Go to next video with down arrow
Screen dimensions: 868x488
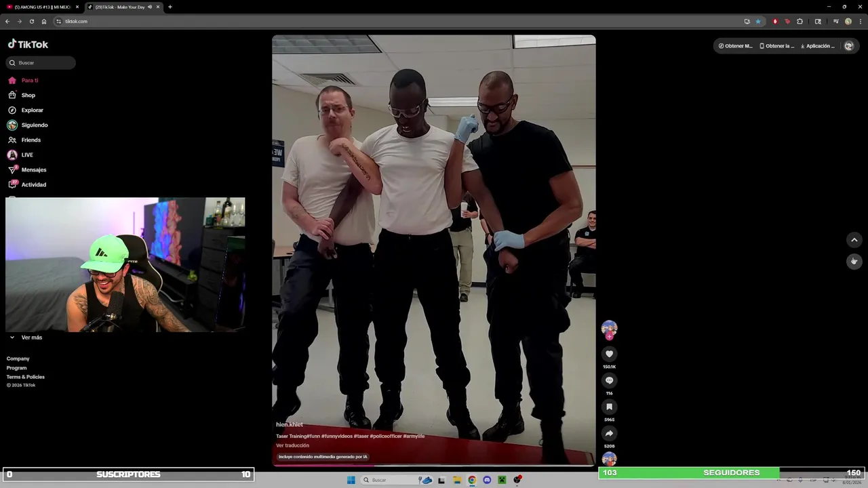[854, 261]
